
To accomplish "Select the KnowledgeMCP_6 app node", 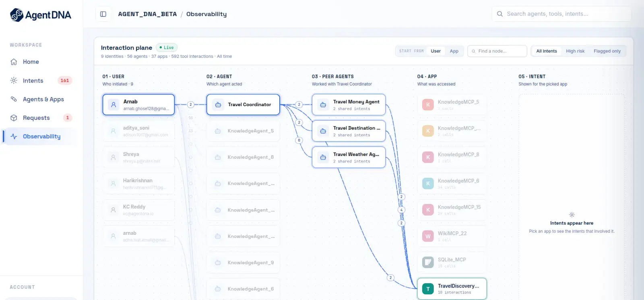I will [452, 184].
